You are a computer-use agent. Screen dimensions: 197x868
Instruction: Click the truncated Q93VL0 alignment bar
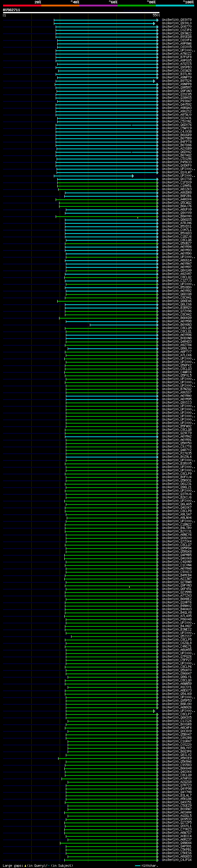pos(104,24)
